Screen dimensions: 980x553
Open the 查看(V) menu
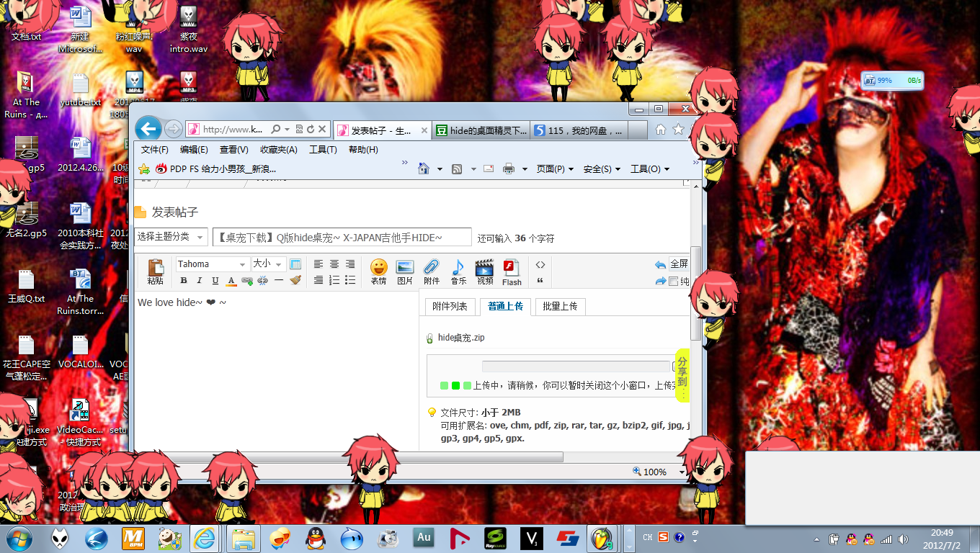[x=233, y=150]
